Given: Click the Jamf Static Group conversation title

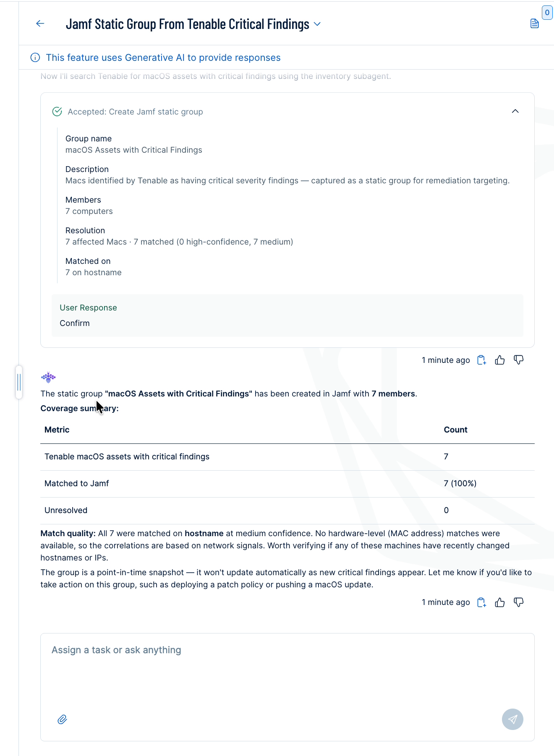Looking at the screenshot, I should 188,24.
